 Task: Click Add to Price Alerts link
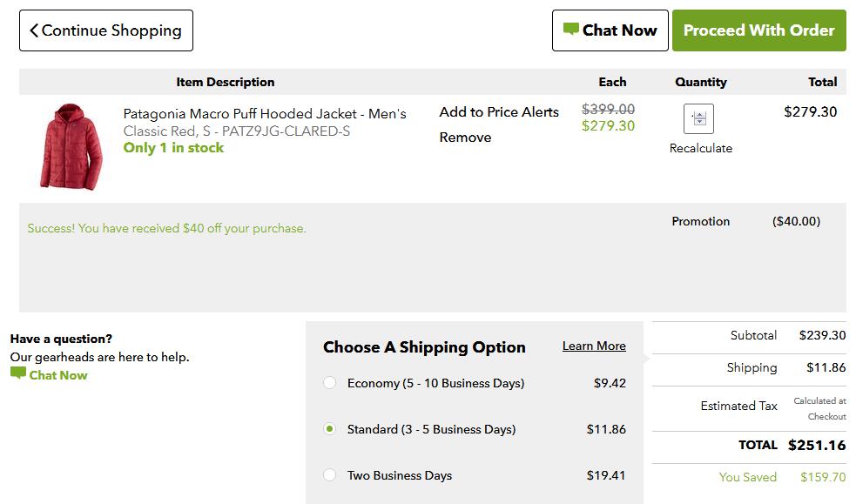click(x=499, y=111)
